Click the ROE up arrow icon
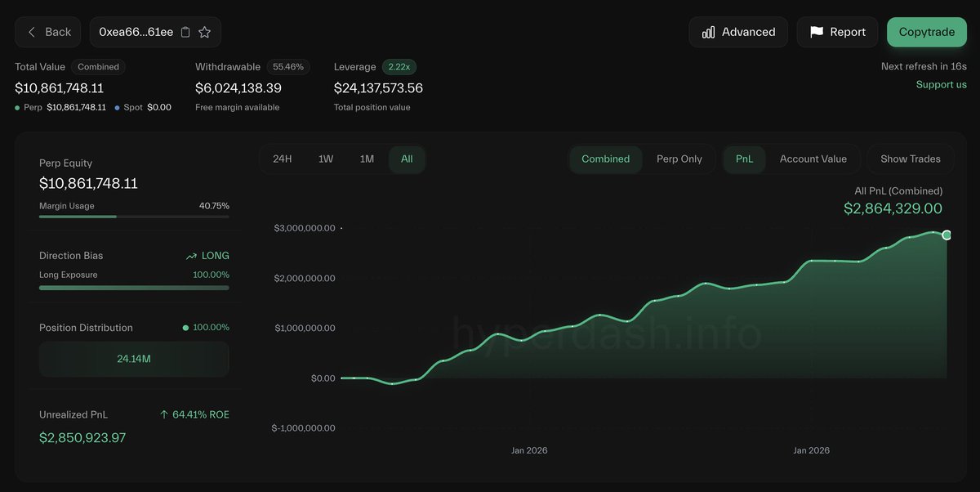980x492 pixels. pos(164,415)
